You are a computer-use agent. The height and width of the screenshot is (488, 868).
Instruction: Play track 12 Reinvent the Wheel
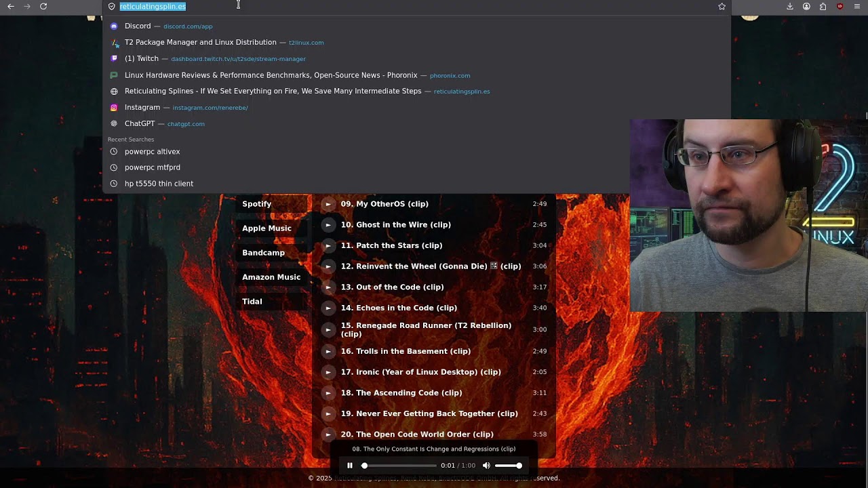point(328,266)
